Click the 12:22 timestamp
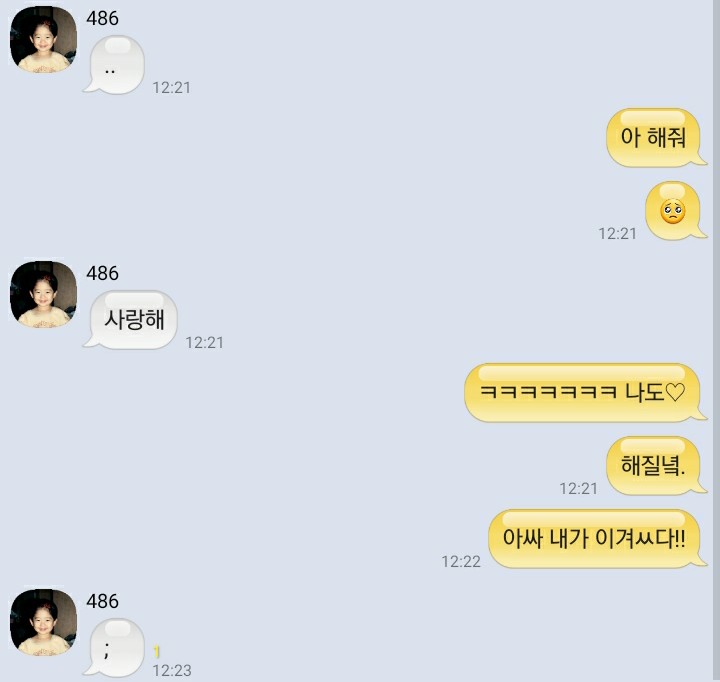 (x=461, y=561)
